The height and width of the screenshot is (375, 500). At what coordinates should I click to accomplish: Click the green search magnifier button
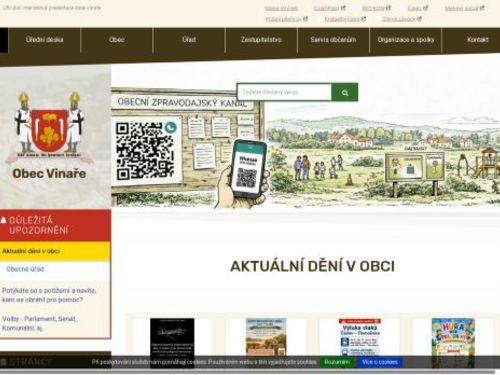pyautogui.click(x=345, y=92)
